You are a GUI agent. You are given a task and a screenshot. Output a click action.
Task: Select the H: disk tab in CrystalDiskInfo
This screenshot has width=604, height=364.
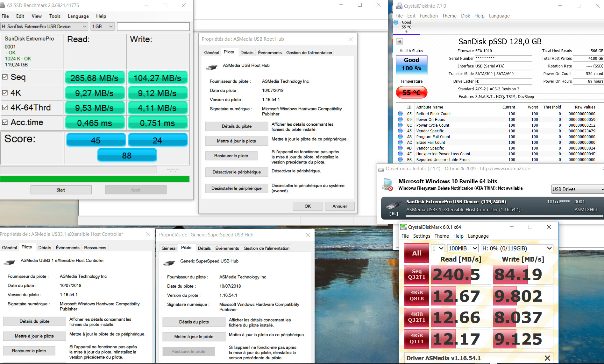point(407,27)
